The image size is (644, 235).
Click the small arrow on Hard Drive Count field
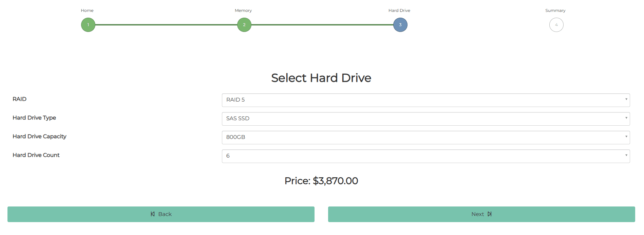pyautogui.click(x=626, y=155)
